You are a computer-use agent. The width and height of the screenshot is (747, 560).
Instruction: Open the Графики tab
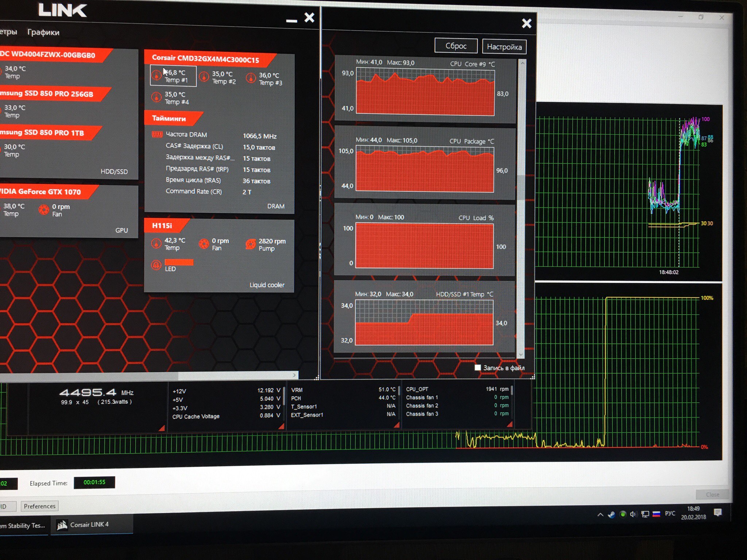point(43,32)
